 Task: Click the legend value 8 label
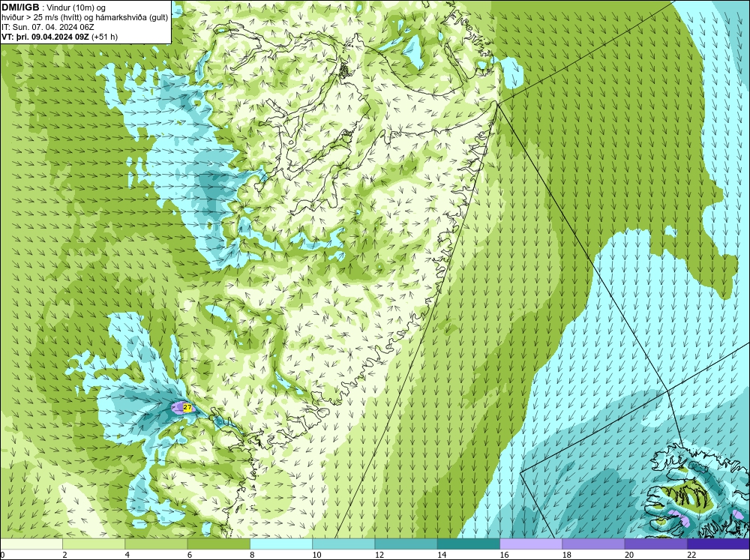click(251, 555)
